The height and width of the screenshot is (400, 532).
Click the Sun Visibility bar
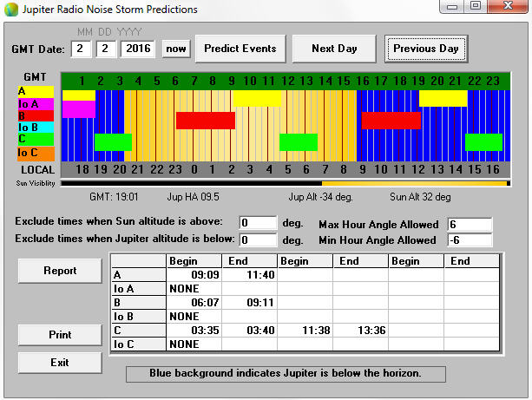(286, 184)
